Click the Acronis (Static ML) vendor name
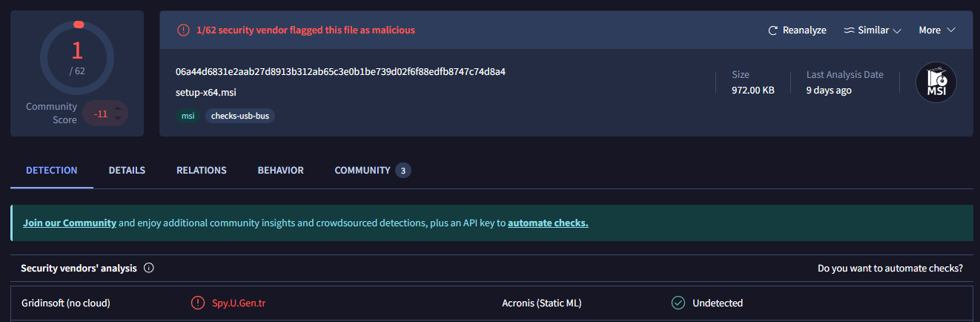Viewport: 980px width, 322px height. [x=542, y=303]
